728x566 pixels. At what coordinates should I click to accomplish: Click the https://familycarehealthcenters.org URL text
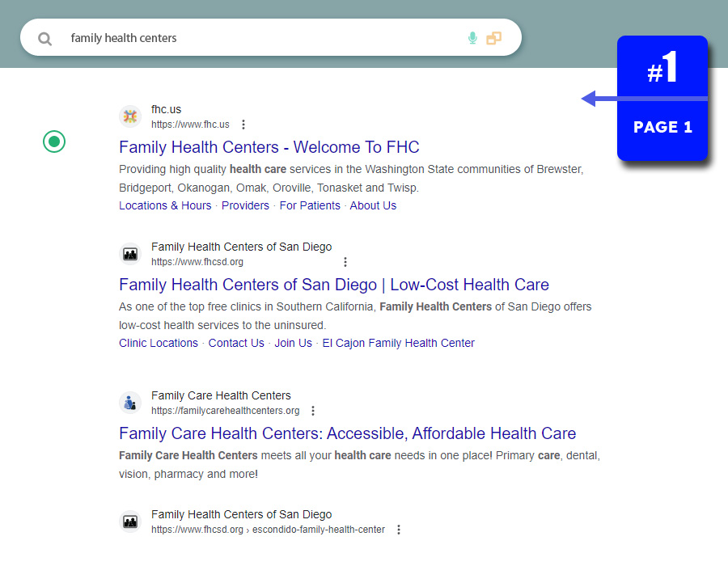tap(225, 411)
